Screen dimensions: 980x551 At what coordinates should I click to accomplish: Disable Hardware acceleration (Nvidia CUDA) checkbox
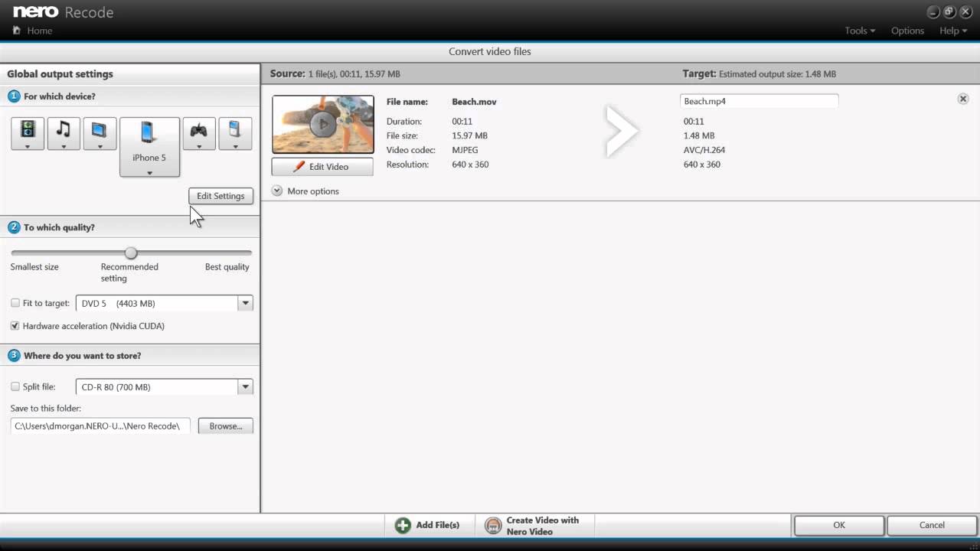[15, 326]
